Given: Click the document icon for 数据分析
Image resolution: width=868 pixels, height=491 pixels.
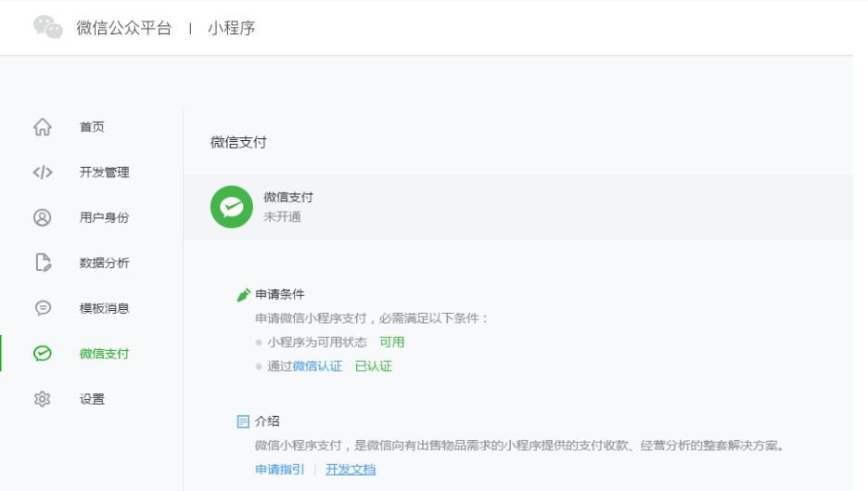Looking at the screenshot, I should pyautogui.click(x=43, y=263).
